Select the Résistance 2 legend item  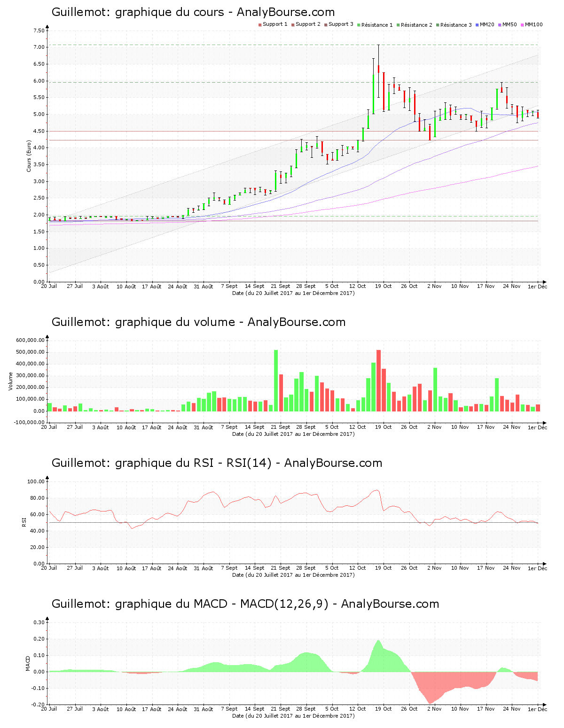[414, 25]
